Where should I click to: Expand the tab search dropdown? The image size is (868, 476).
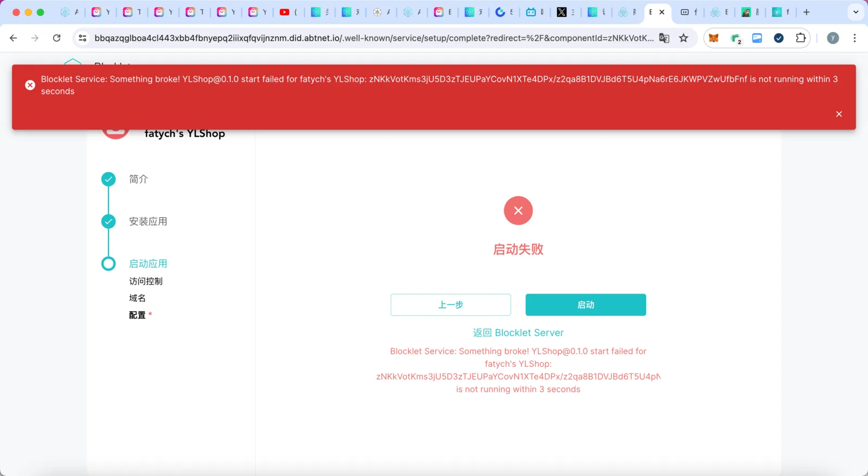click(x=856, y=12)
